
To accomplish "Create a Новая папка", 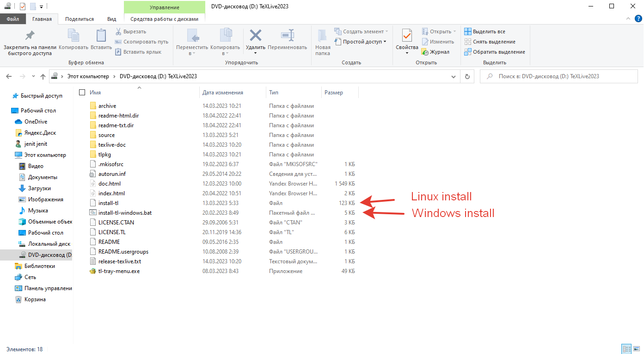I will (x=323, y=42).
